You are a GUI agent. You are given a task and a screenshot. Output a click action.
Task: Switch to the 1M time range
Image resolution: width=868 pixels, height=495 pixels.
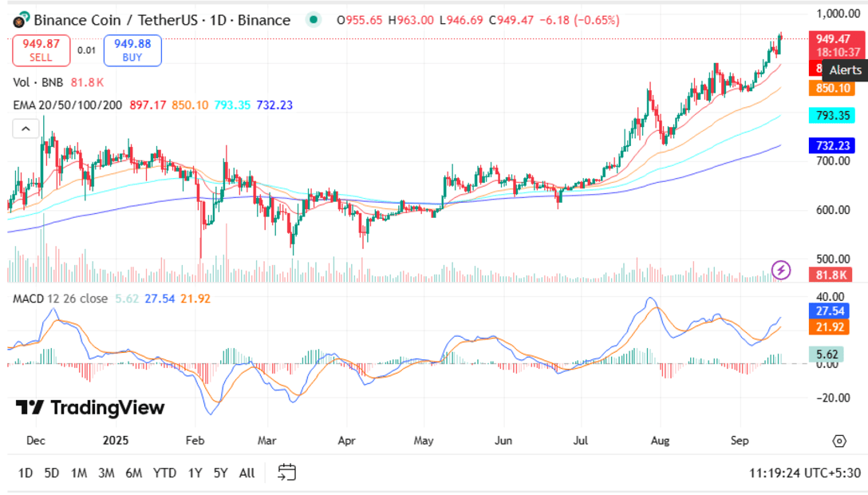click(79, 473)
